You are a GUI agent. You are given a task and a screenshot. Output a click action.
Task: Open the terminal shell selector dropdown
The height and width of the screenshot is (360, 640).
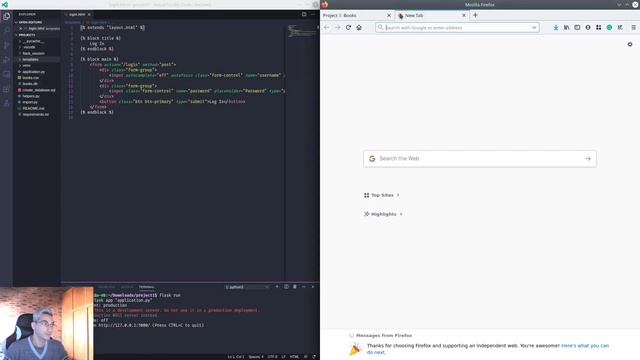pyautogui.click(x=247, y=287)
